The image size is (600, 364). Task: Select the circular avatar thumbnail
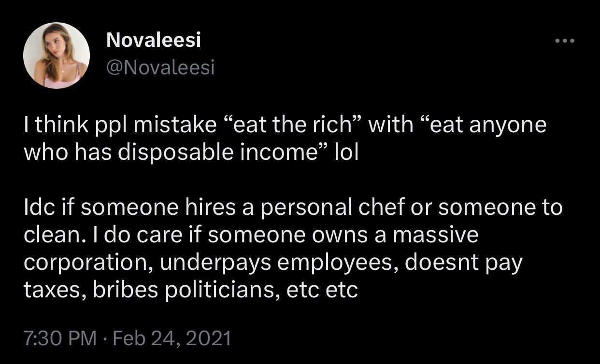tap(57, 55)
